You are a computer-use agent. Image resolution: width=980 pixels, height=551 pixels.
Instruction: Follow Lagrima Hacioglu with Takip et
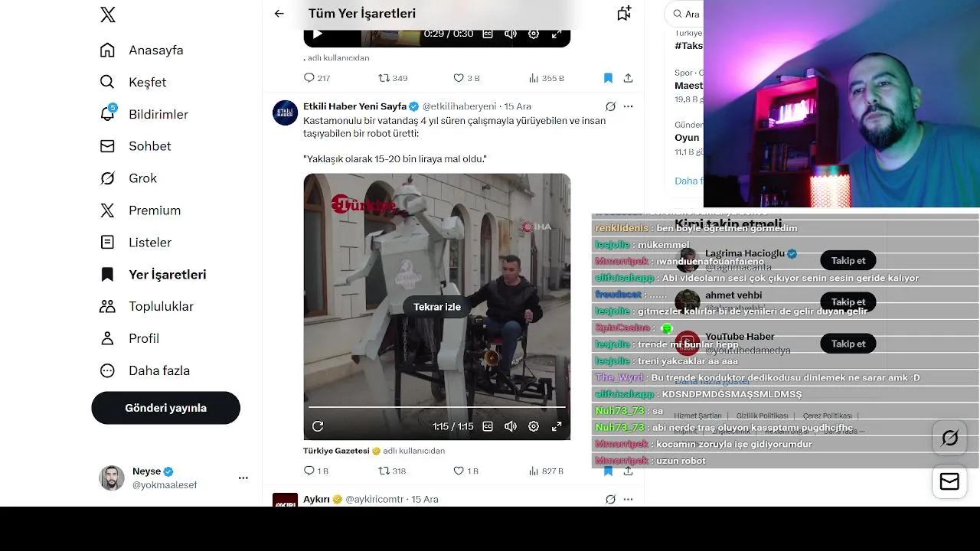848,260
